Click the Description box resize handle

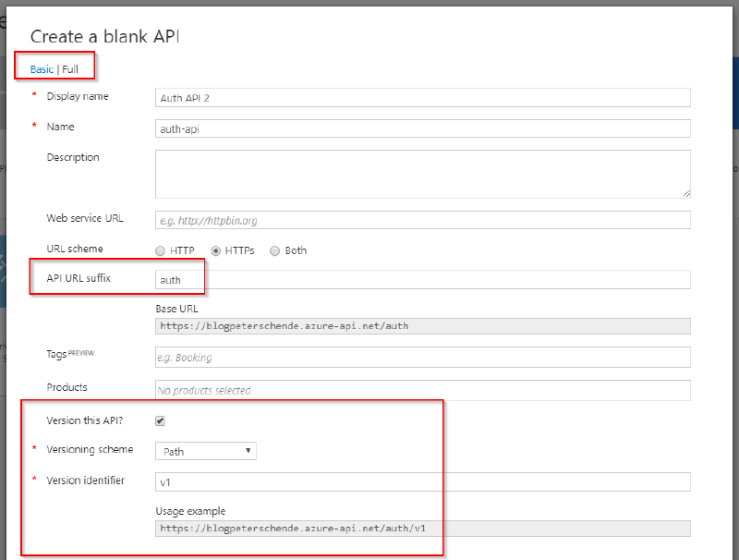686,193
